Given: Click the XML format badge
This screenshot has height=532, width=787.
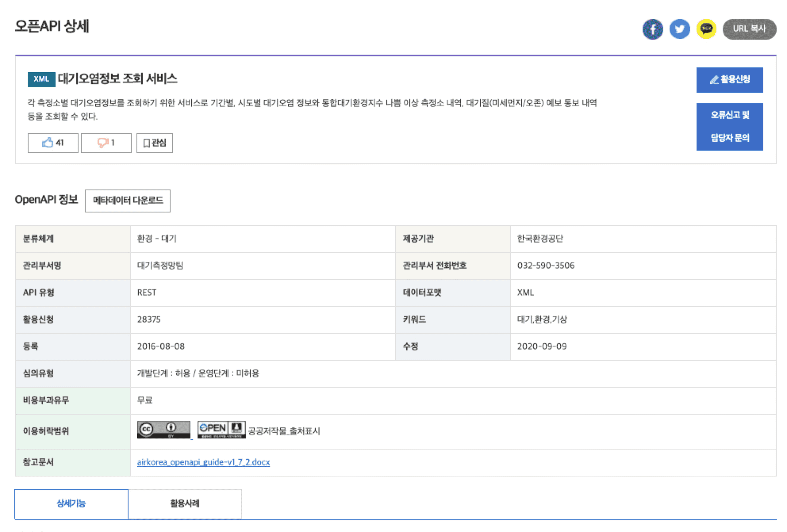Looking at the screenshot, I should [x=41, y=79].
